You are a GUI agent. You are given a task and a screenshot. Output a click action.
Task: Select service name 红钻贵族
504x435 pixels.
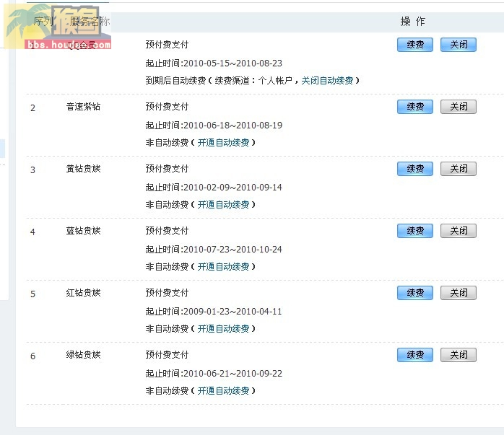point(83,293)
